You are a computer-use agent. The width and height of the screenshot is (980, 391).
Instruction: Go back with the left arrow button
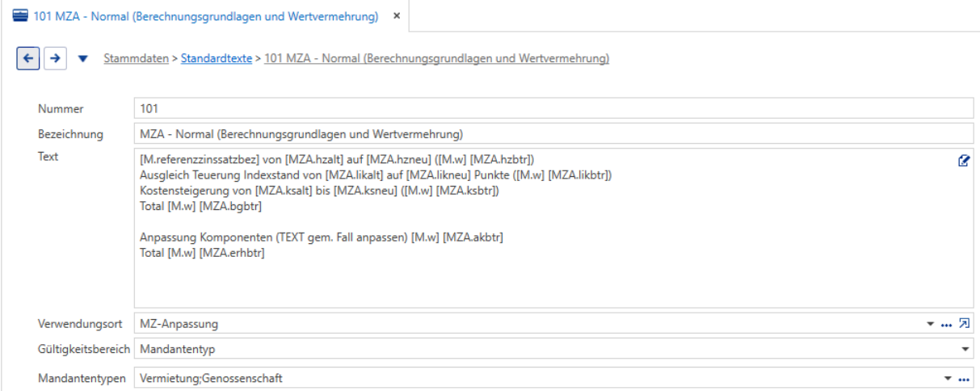[28, 59]
